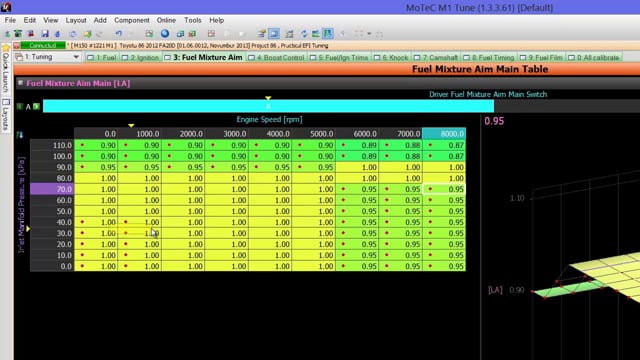This screenshot has height=360, width=640.
Task: Open the Quick Launch side panel
Action: 6,69
